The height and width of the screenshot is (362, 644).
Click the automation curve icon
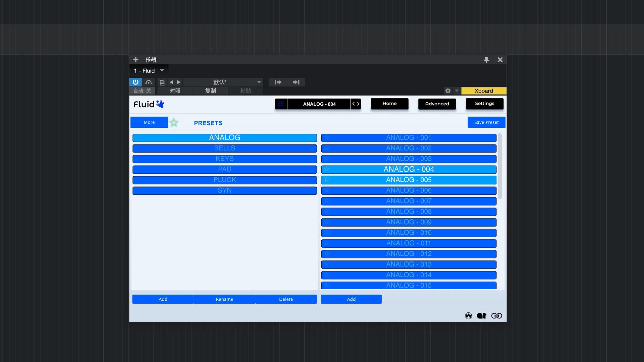point(149,82)
